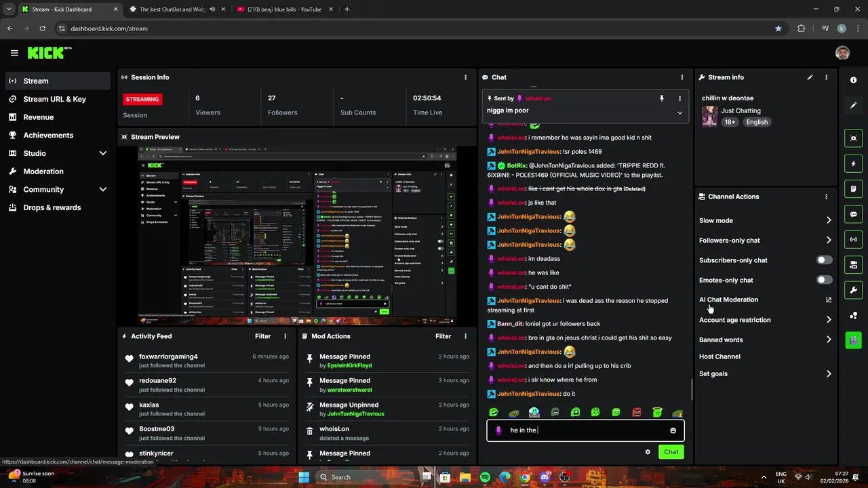
Task: Click Host Channel action
Action: (x=719, y=357)
